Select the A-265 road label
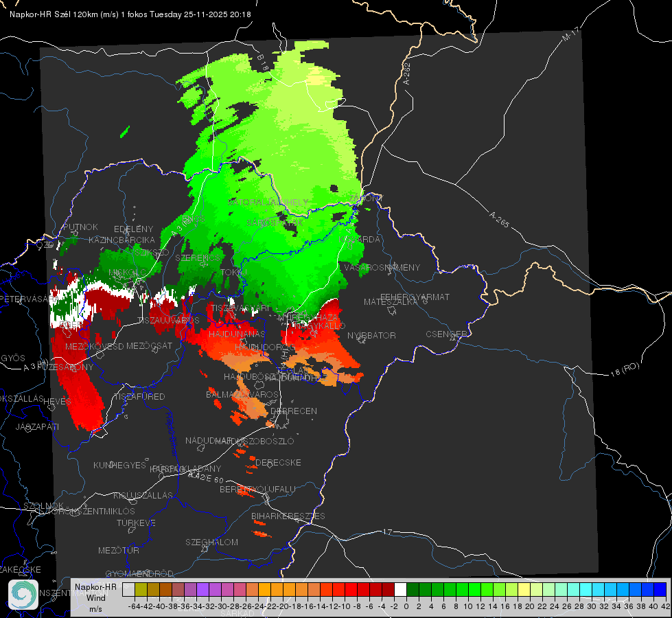 click(x=499, y=220)
